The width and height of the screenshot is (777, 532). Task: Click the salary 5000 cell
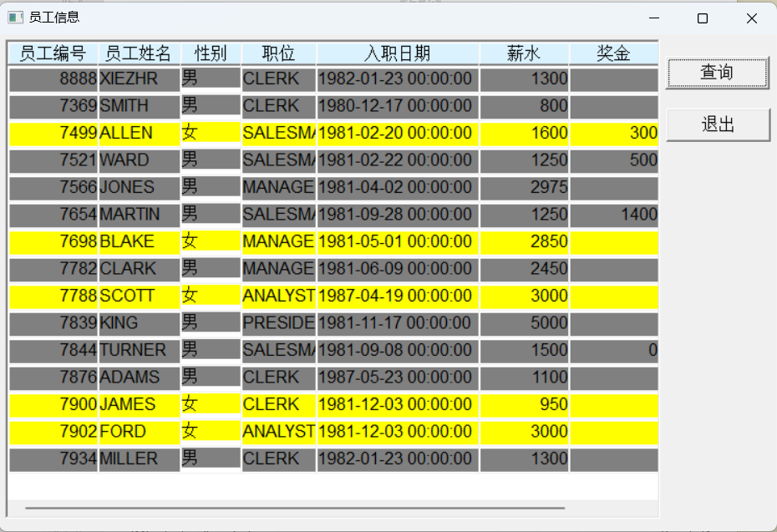(x=525, y=323)
